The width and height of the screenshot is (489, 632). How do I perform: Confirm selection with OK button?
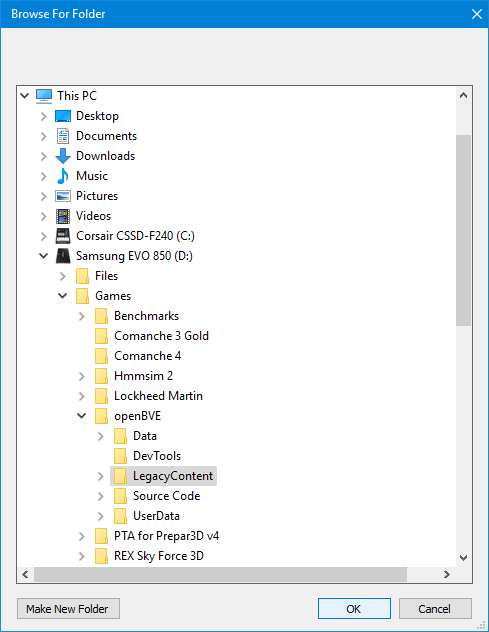(x=354, y=609)
